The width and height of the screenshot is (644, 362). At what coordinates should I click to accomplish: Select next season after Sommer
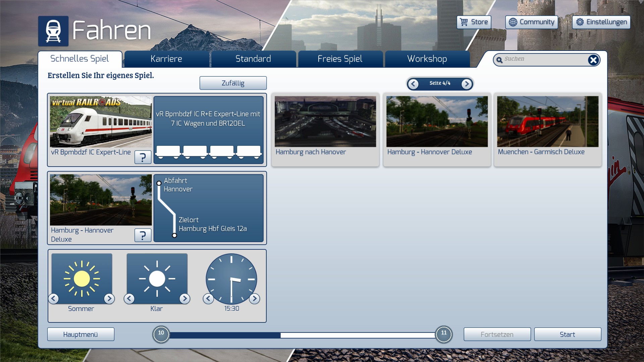click(x=109, y=298)
